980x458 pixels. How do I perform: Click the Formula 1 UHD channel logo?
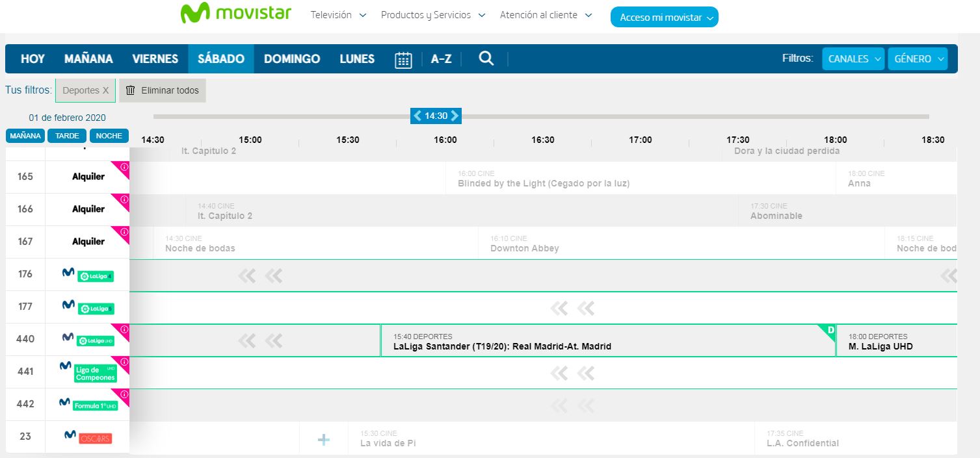point(88,404)
